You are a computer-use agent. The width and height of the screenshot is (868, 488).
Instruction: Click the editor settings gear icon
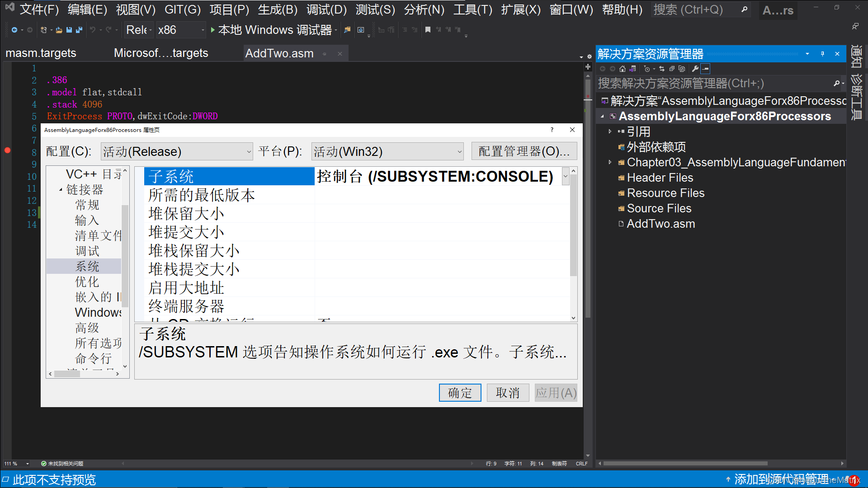pyautogui.click(x=590, y=57)
